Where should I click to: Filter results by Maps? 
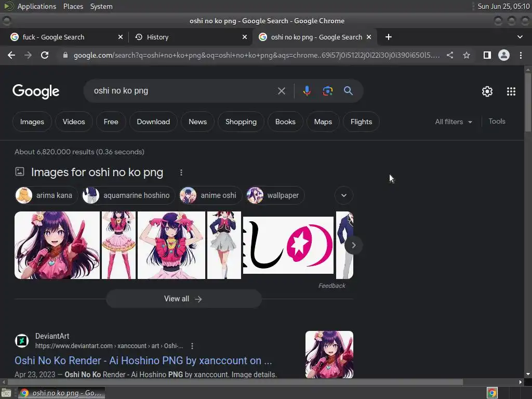(x=323, y=122)
